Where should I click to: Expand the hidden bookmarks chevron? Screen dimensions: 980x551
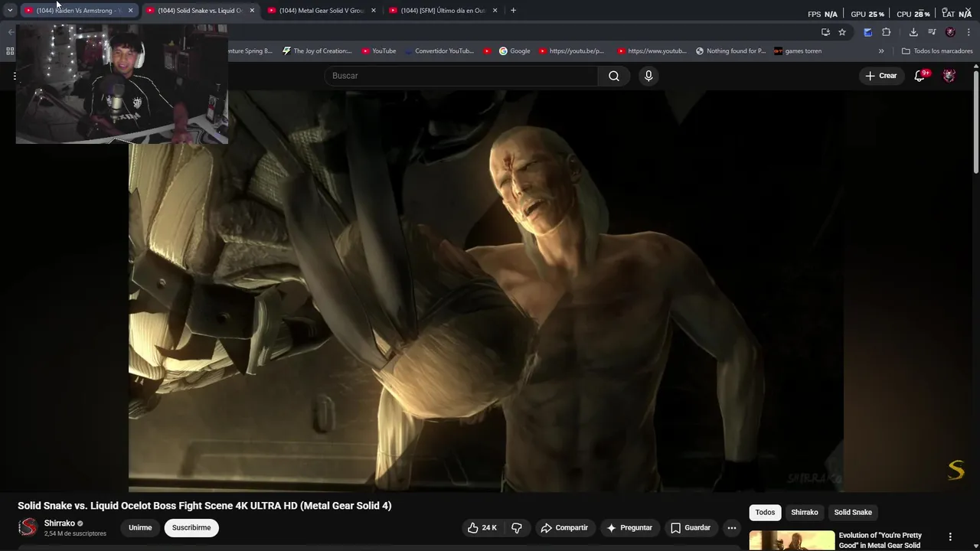point(881,51)
